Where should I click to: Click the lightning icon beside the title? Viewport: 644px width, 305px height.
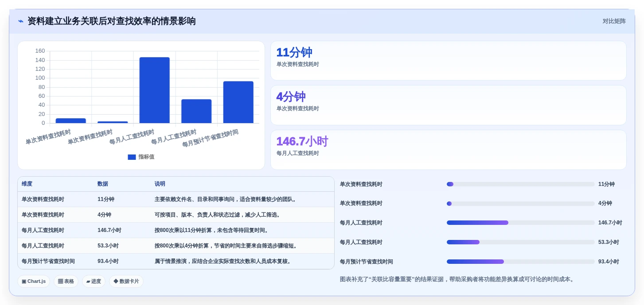coord(21,21)
